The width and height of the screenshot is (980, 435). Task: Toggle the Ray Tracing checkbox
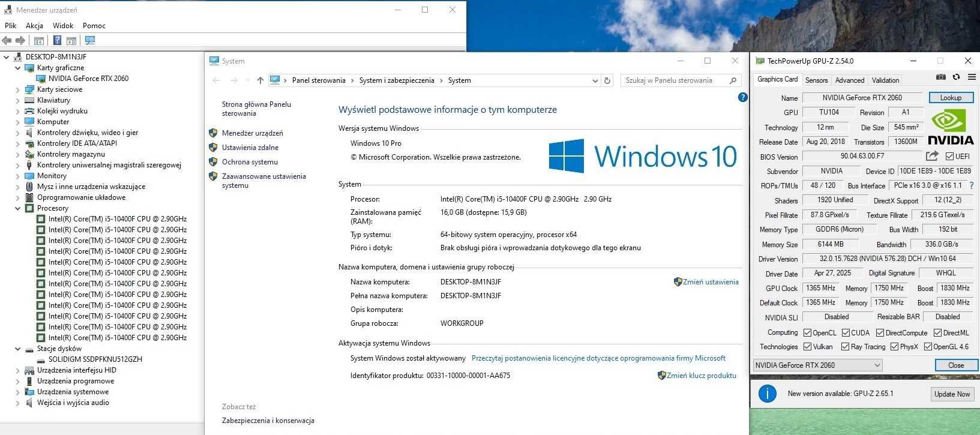pyautogui.click(x=845, y=347)
